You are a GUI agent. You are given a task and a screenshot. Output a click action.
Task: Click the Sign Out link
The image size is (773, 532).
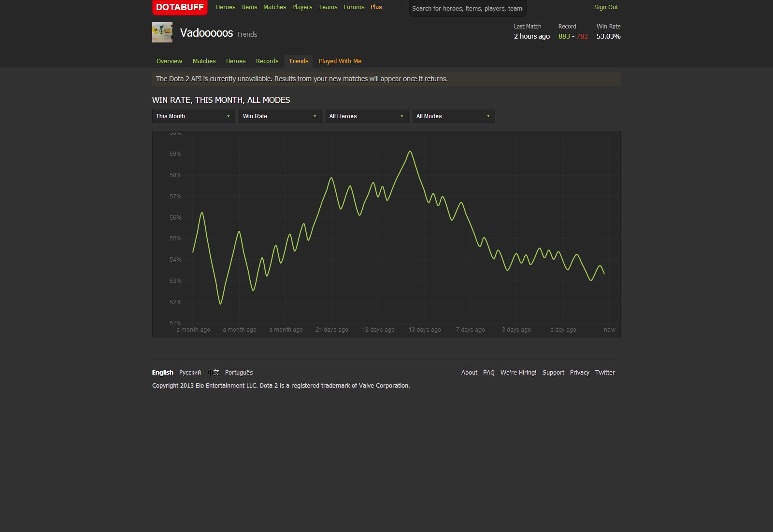(x=606, y=7)
